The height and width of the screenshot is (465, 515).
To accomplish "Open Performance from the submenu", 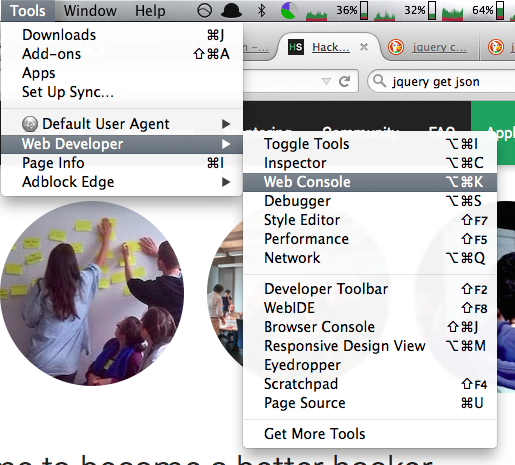I will coord(370,239).
